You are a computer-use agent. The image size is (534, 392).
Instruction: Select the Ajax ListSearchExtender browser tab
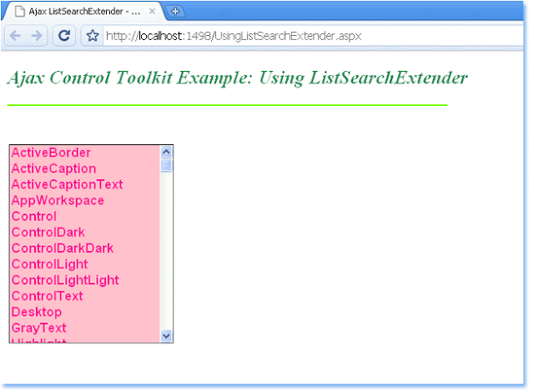tap(83, 11)
